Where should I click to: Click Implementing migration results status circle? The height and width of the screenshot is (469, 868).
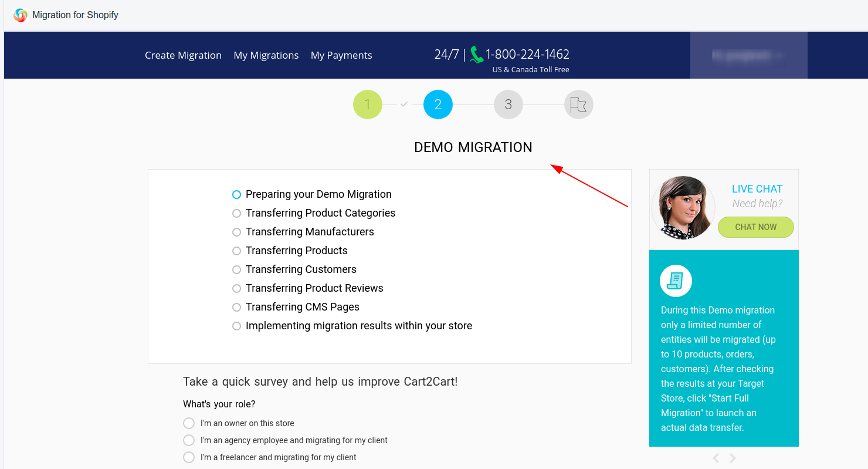237,326
